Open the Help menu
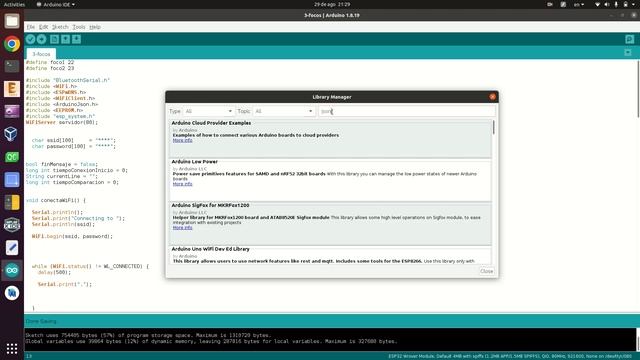640x360 pixels. click(95, 27)
